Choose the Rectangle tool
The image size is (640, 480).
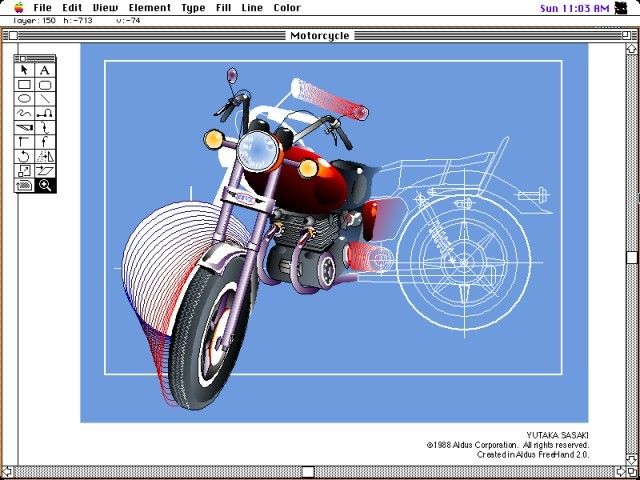(25, 85)
